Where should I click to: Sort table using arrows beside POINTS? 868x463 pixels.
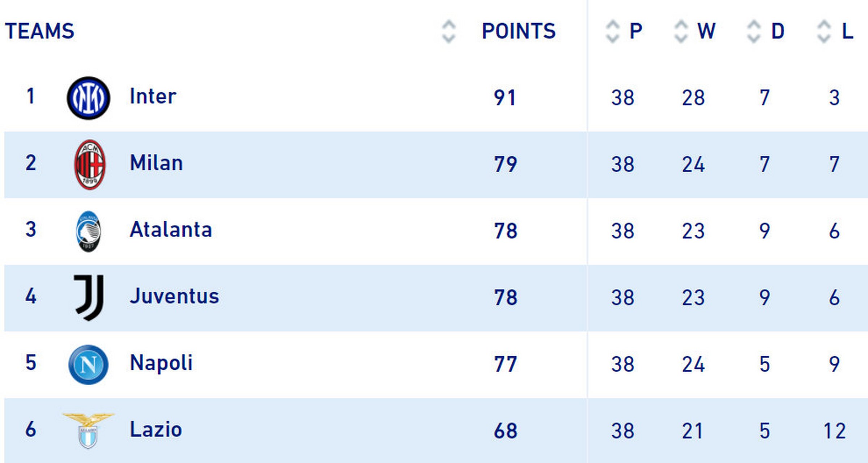(x=448, y=32)
